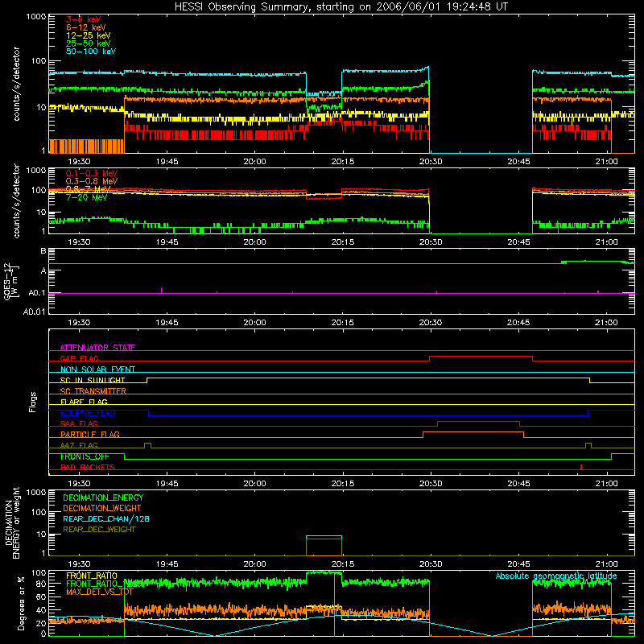Select the DECIMATION_WEIGHT legend label
Image resolution: width=644 pixels, height=644 pixels.
click(x=102, y=509)
